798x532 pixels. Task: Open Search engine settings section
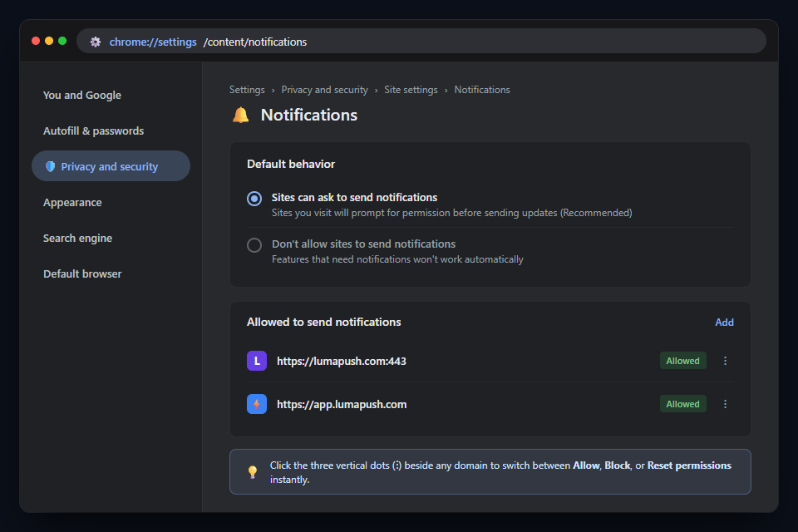pos(77,238)
